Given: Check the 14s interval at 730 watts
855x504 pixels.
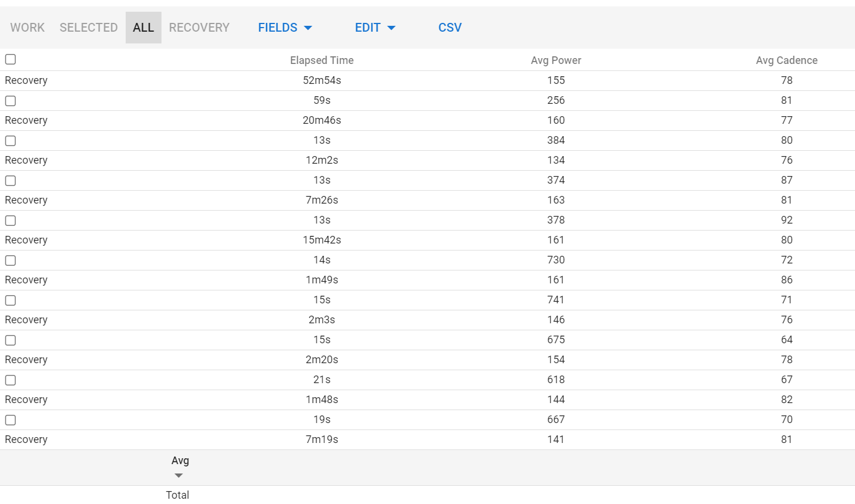Looking at the screenshot, I should tap(11, 261).
